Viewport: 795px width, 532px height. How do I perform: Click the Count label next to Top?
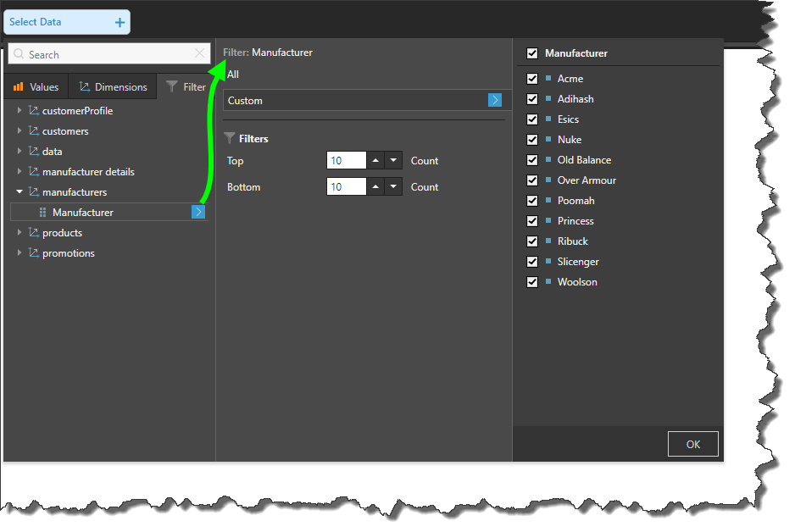(425, 161)
